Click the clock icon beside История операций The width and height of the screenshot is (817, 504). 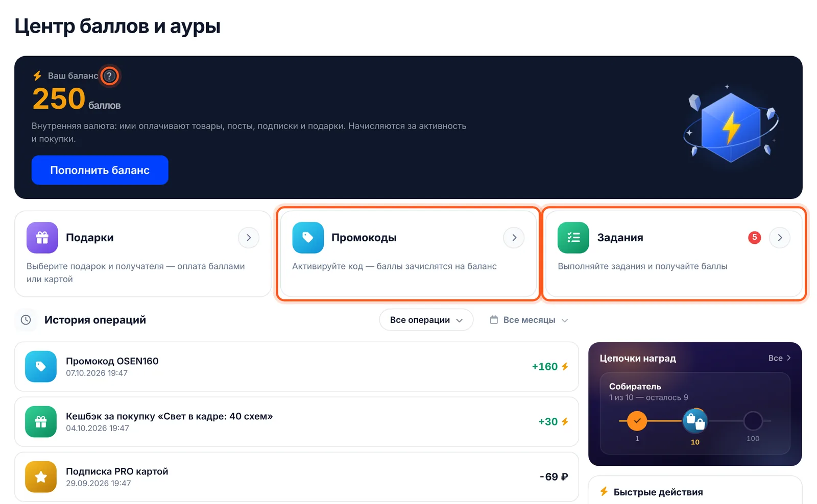click(26, 320)
